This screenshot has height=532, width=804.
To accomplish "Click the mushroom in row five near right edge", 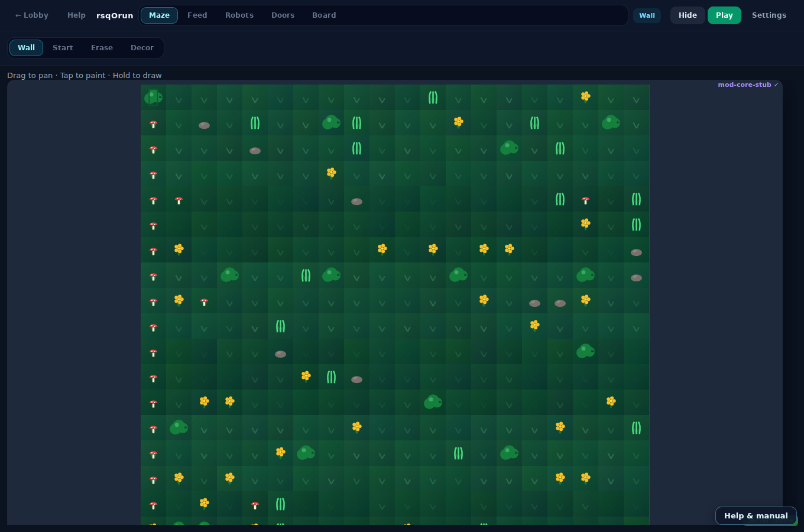I will coord(585,201).
